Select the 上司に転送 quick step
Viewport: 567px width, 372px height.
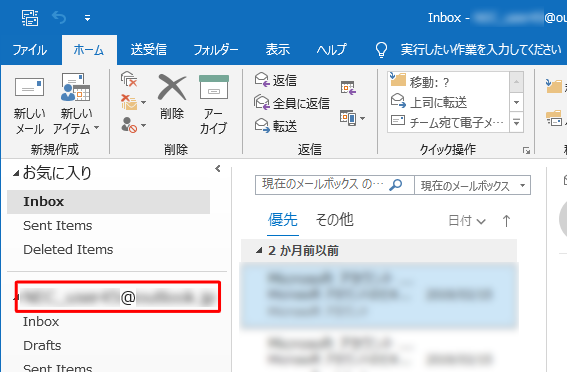(x=448, y=102)
